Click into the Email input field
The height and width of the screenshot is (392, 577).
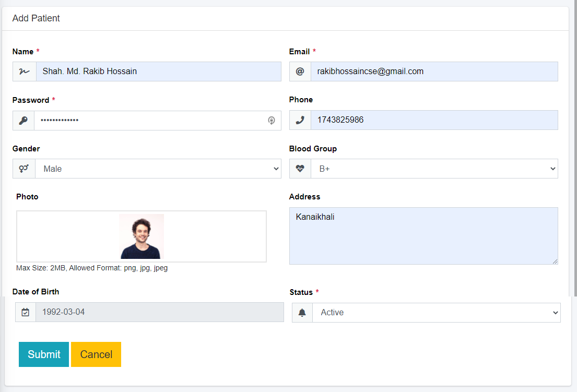pyautogui.click(x=434, y=72)
